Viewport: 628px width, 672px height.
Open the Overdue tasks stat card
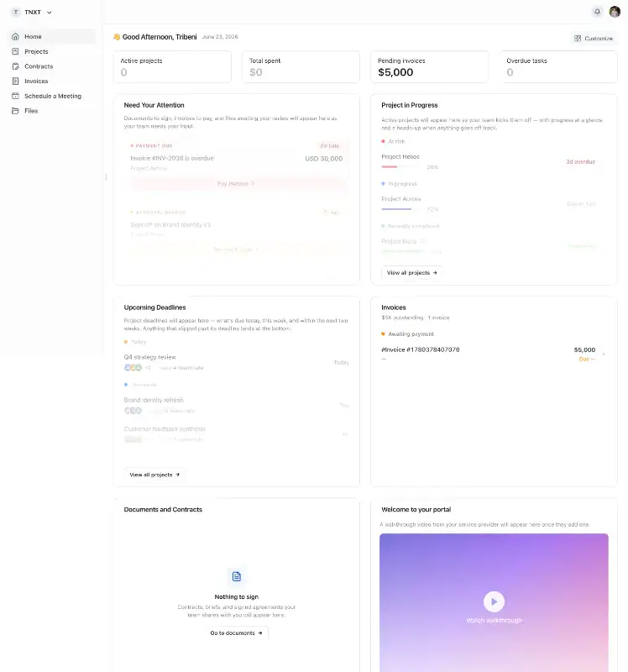click(x=559, y=66)
